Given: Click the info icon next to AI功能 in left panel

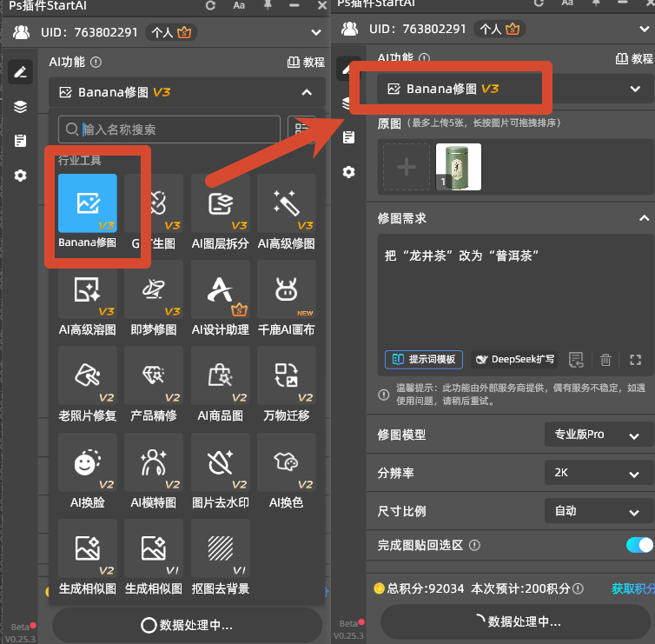Looking at the screenshot, I should click(96, 63).
